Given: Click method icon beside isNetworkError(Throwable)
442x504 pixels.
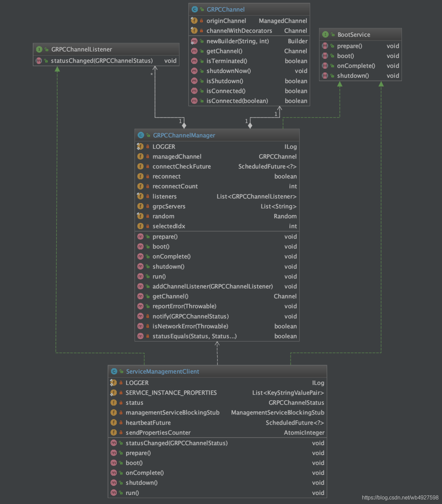Looking at the screenshot, I should point(140,326).
